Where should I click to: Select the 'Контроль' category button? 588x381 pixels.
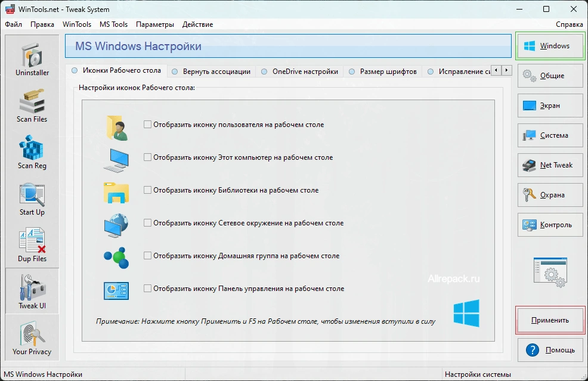point(550,225)
